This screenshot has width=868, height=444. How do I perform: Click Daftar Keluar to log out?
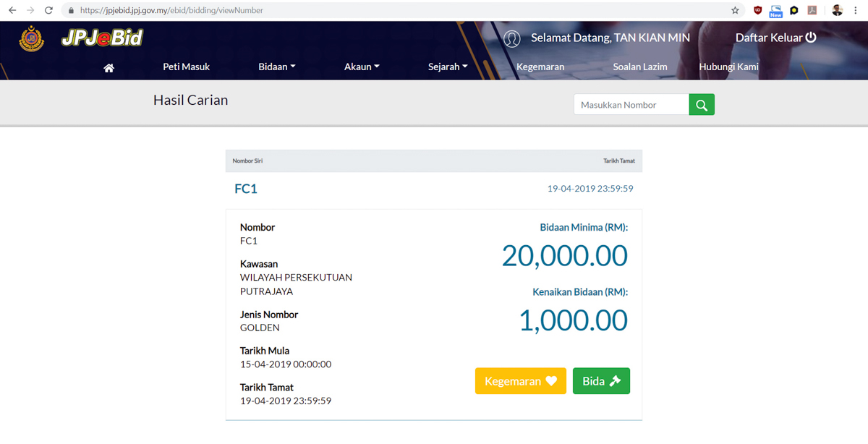775,38
